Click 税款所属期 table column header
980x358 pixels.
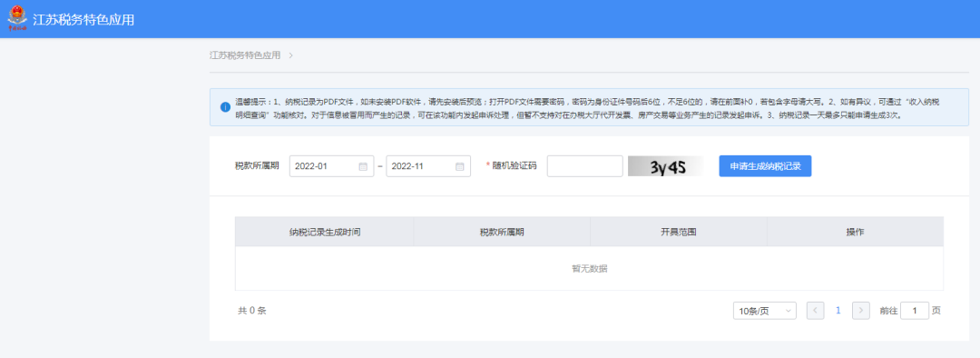coord(502,232)
